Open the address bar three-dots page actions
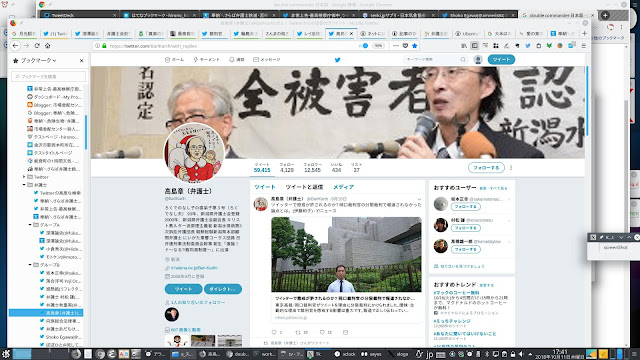 (x=396, y=46)
